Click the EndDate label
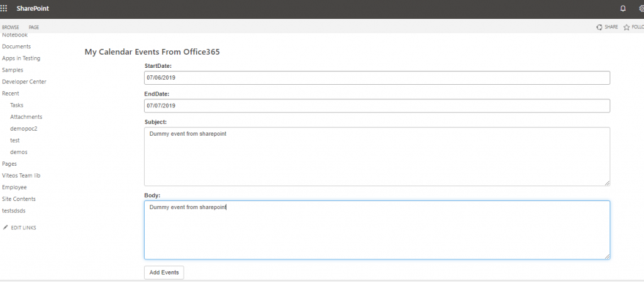 tap(157, 94)
